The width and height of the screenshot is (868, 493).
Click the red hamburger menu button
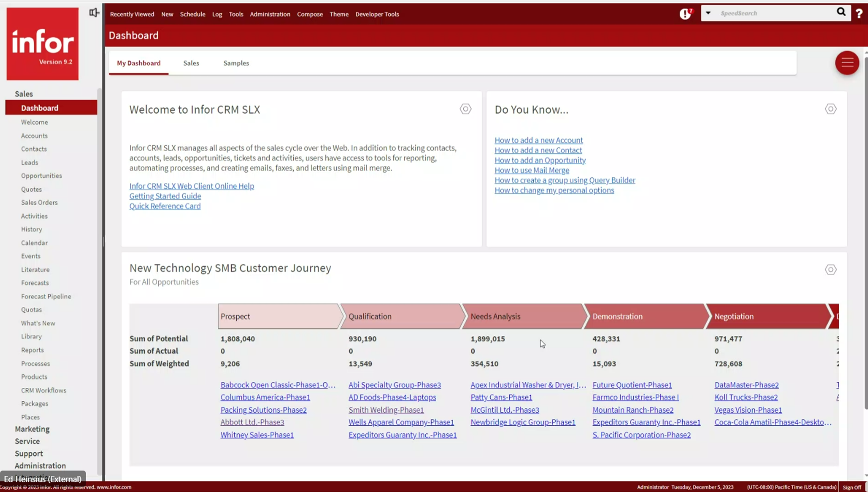[x=847, y=63]
